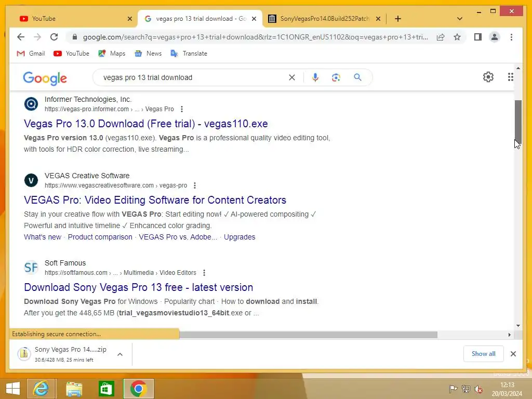The height and width of the screenshot is (399, 532).
Task: Open Windows Start button
Action: (13, 389)
